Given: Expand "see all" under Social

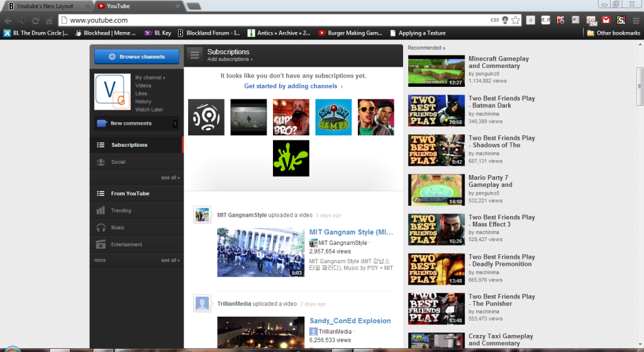Looking at the screenshot, I should pyautogui.click(x=170, y=178).
